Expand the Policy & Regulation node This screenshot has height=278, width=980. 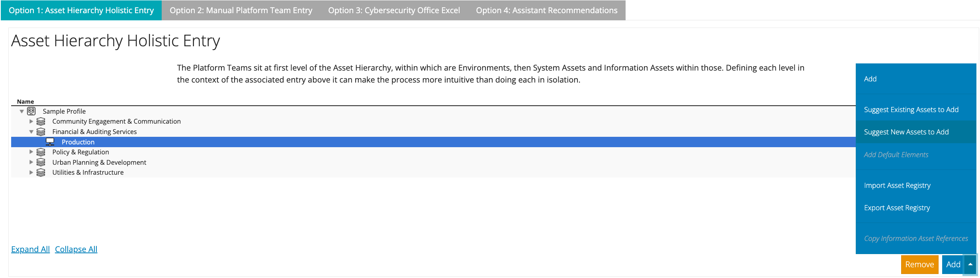pyautogui.click(x=31, y=152)
